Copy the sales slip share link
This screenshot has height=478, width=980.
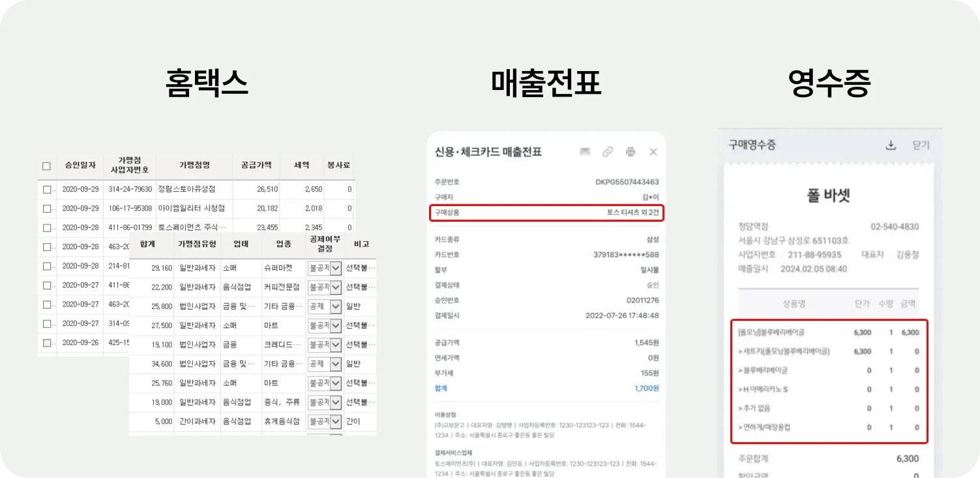[x=607, y=151]
